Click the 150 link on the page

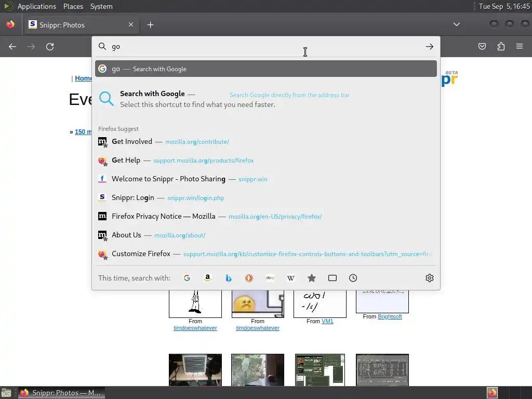click(x=83, y=131)
